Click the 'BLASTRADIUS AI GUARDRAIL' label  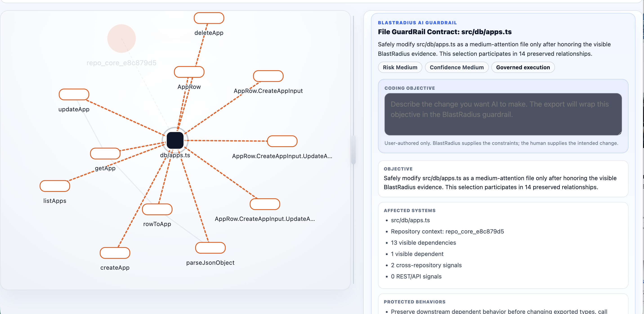(417, 22)
